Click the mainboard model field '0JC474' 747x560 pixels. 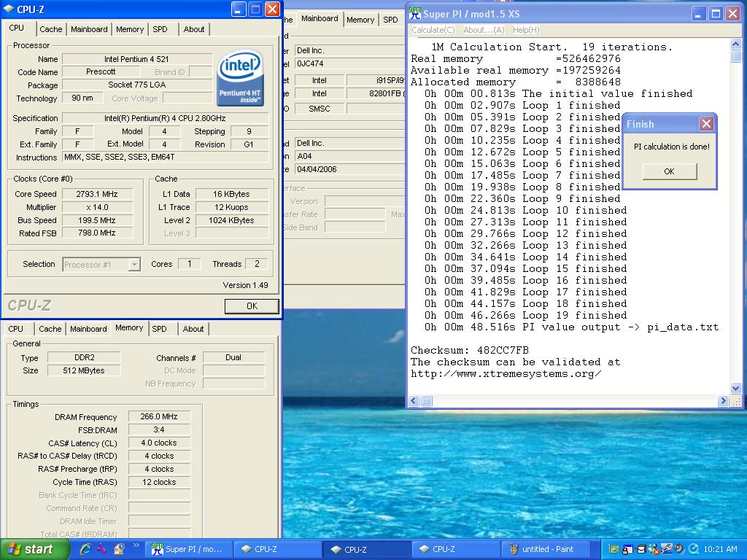pyautogui.click(x=349, y=63)
